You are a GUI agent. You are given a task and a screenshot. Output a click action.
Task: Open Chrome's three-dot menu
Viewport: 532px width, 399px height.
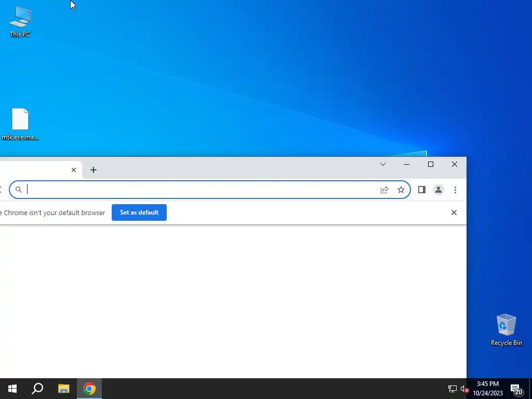[x=455, y=190]
